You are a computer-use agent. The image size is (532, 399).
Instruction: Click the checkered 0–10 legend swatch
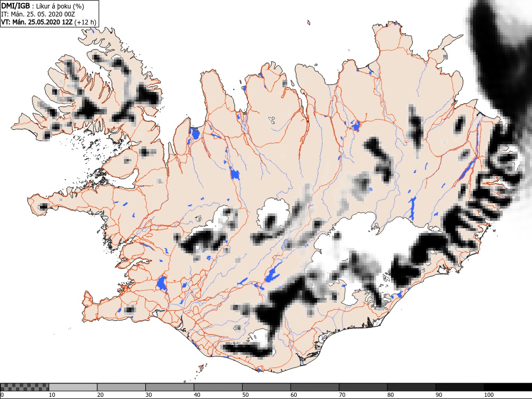pos(25,387)
